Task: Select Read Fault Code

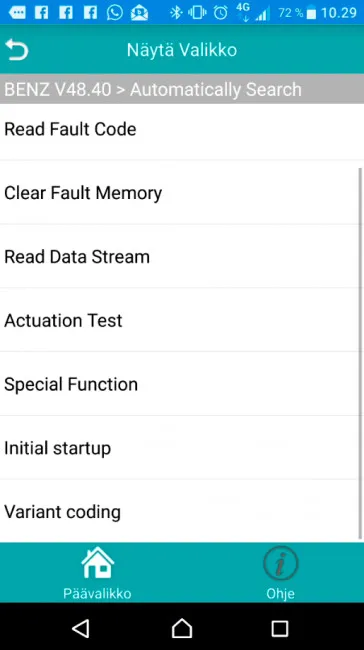Action: 182,130
